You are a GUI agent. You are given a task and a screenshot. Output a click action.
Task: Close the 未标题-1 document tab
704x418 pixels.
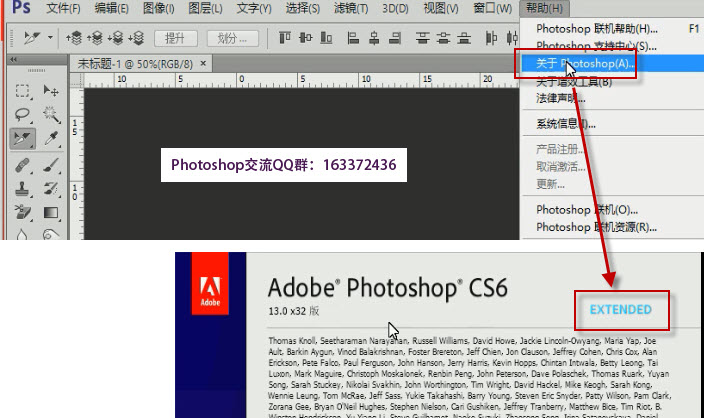pos(203,64)
